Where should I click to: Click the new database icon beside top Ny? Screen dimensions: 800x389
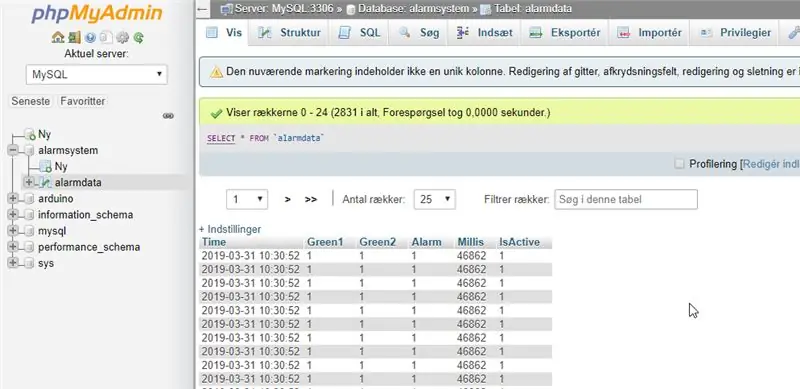[x=30, y=135]
